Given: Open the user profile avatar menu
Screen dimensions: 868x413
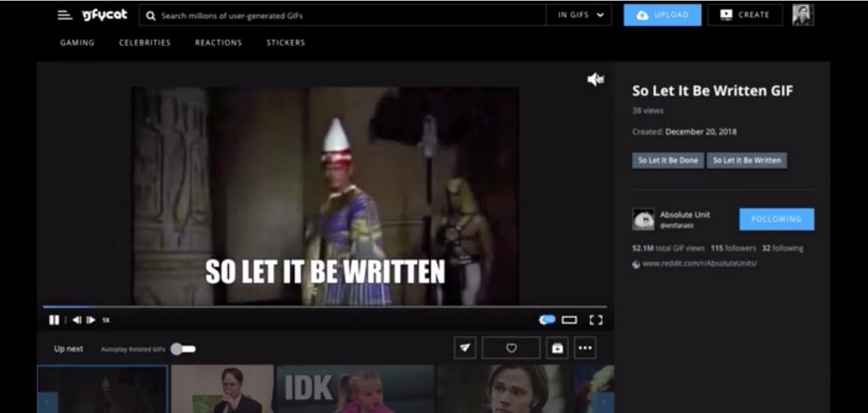Looking at the screenshot, I should click(803, 15).
